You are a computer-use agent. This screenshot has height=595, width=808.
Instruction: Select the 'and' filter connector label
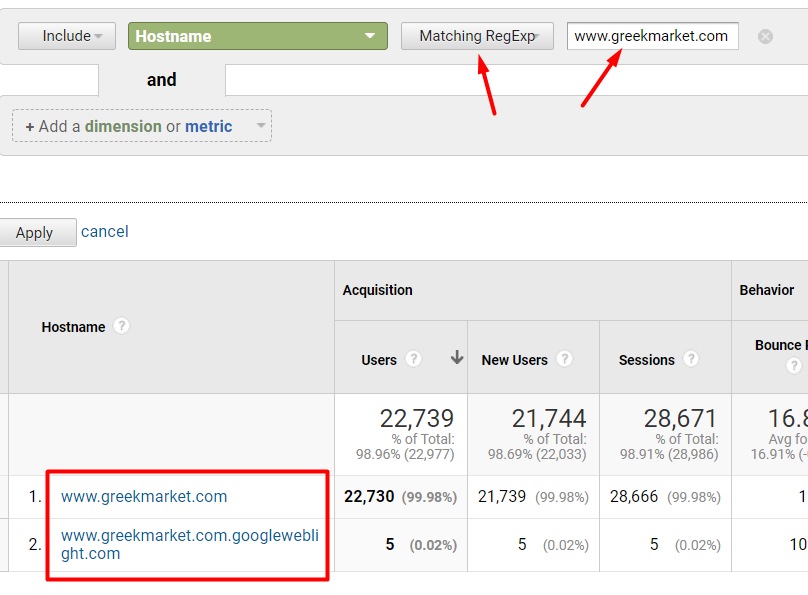point(161,80)
